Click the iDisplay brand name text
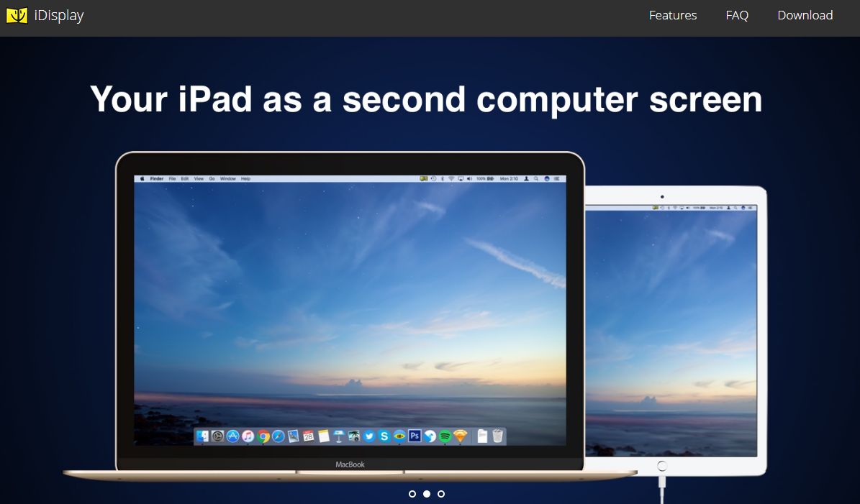The image size is (860, 504). (x=59, y=16)
